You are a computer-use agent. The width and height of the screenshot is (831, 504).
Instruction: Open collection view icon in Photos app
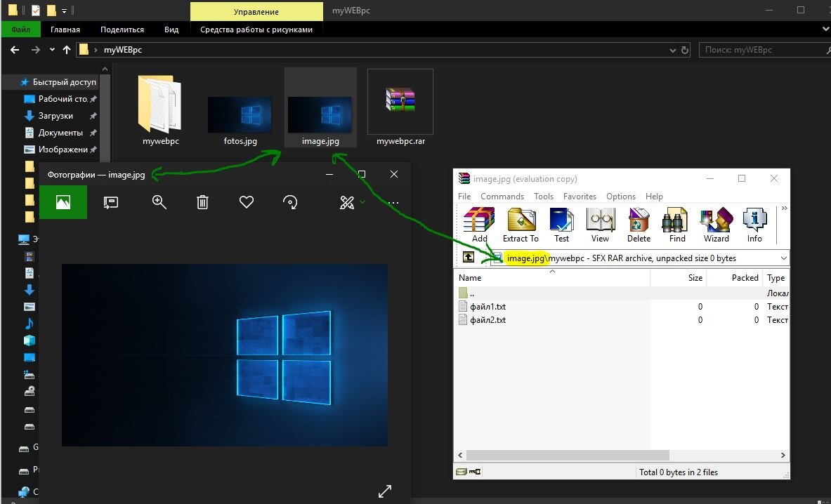63,202
